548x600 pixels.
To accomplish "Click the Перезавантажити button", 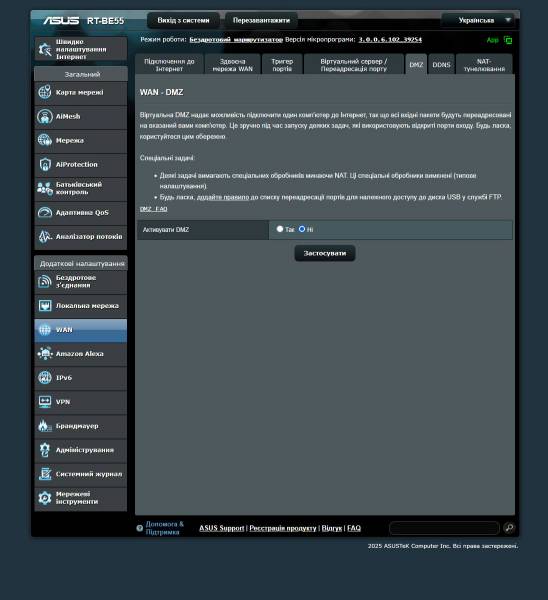I will pos(261,20).
